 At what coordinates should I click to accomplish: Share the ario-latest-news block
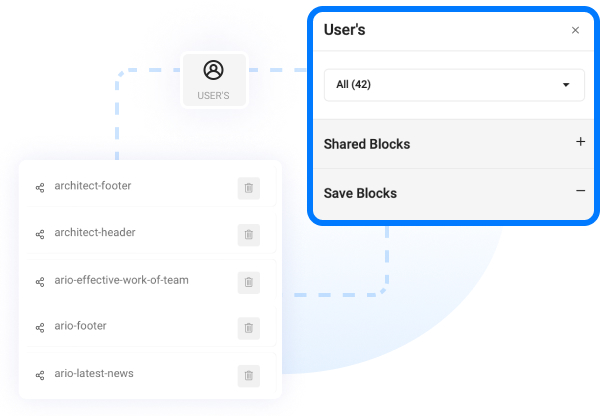40,375
